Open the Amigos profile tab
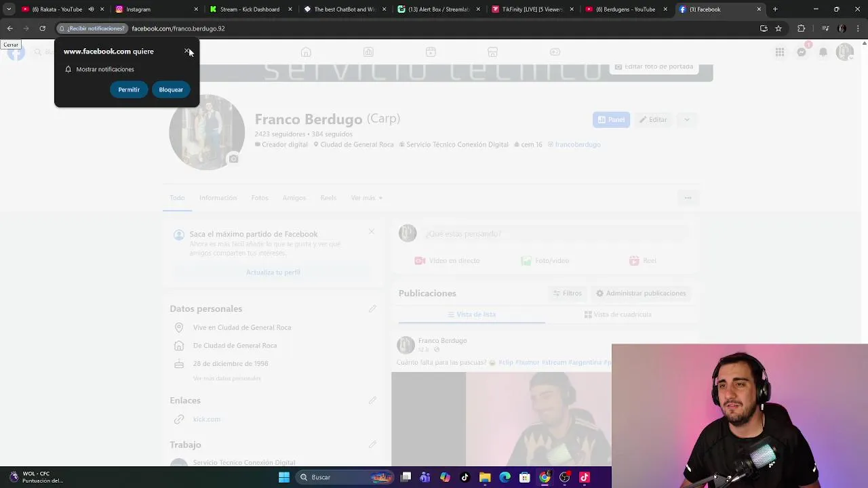The width and height of the screenshot is (868, 488). [294, 198]
